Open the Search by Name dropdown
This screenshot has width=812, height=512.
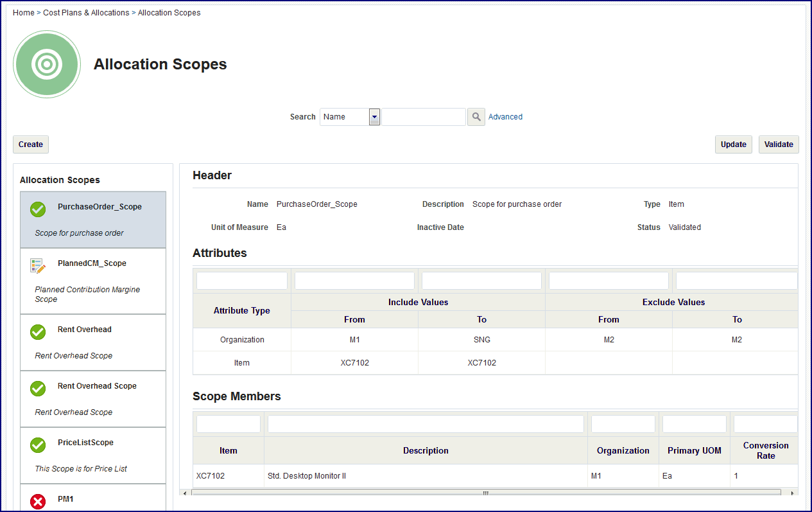(x=350, y=117)
